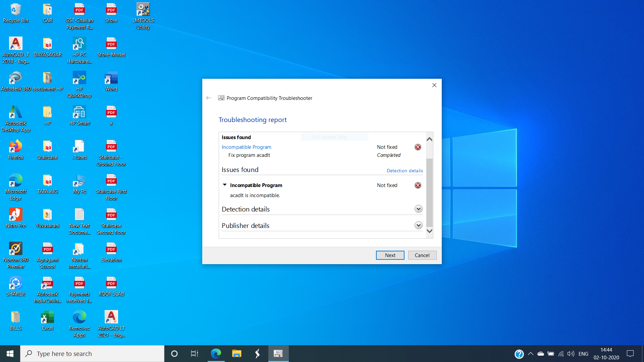
Task: Open the Detection details link
Action: 405,171
